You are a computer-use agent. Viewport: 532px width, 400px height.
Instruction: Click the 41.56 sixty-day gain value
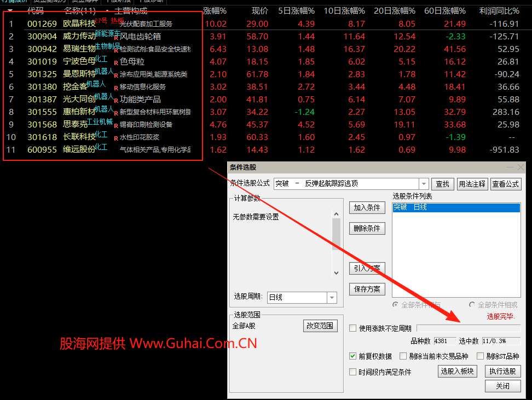[x=455, y=49]
